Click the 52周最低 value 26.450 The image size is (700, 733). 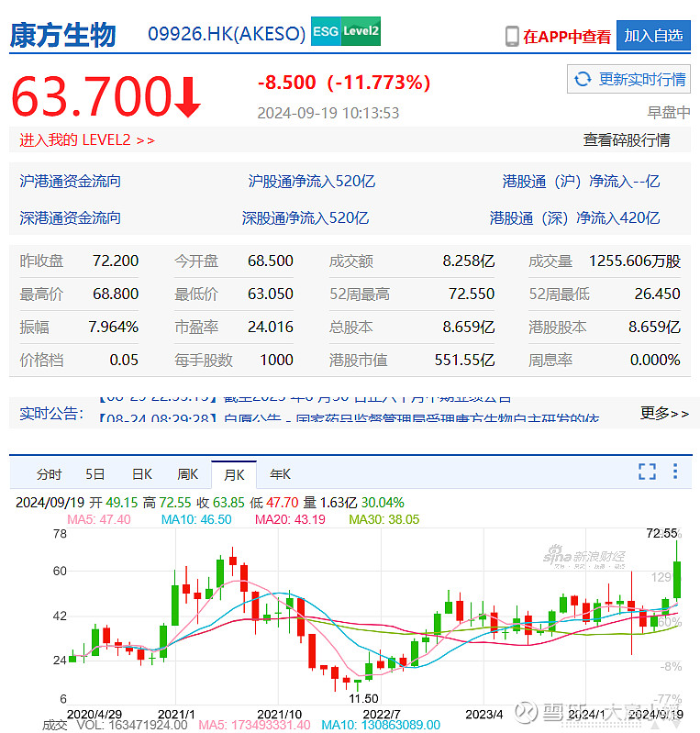[658, 294]
